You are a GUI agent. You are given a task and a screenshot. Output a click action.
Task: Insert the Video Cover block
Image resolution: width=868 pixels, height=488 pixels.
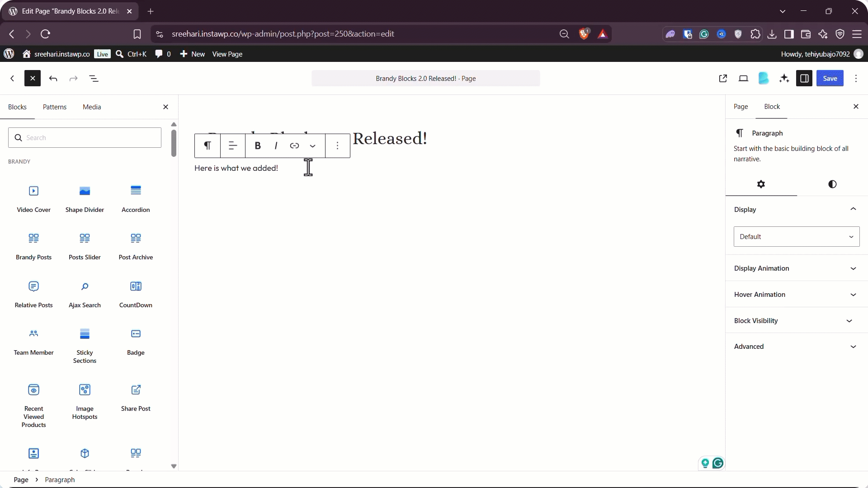click(x=33, y=198)
